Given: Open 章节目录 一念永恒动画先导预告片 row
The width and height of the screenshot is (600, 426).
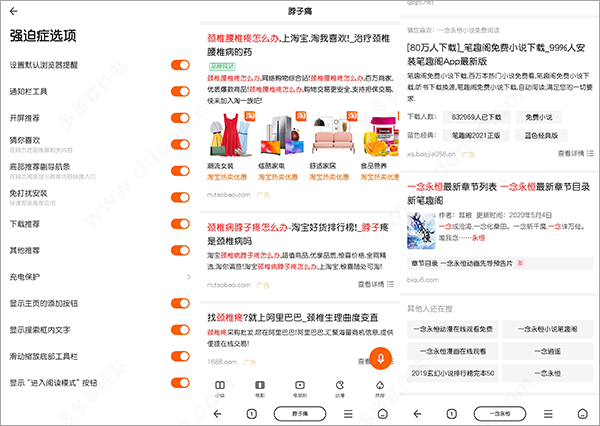Looking at the screenshot, I should [500, 263].
